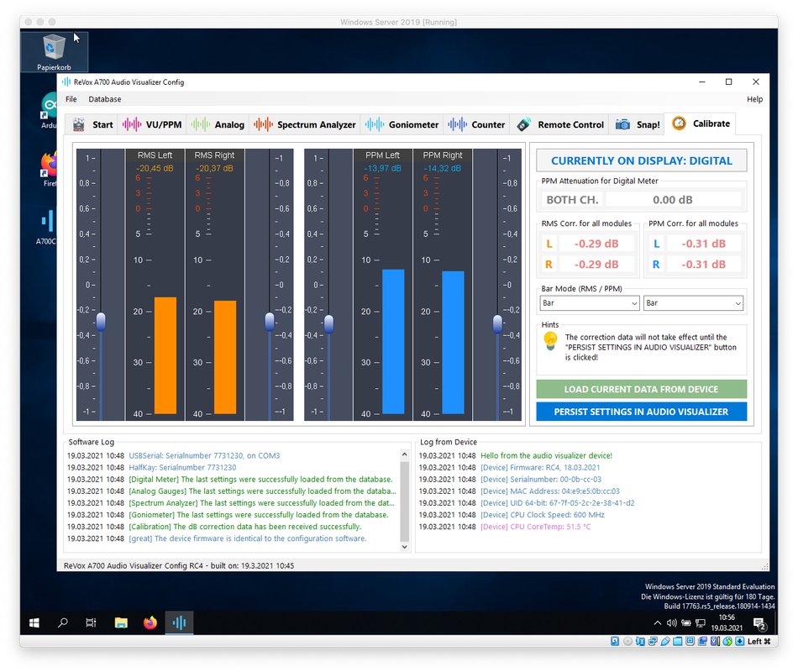This screenshot has height=672, width=798.
Task: Open Windows Start menu on taskbar
Action: point(34,622)
